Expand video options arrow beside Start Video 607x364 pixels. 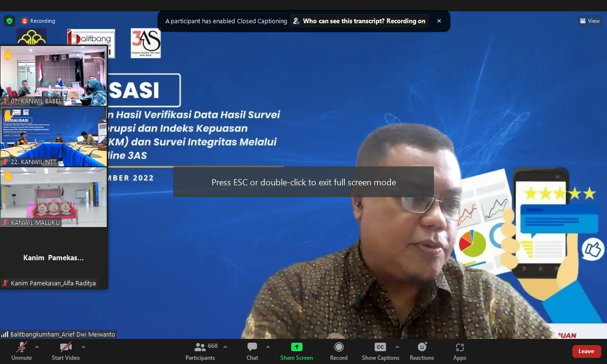coord(83,346)
